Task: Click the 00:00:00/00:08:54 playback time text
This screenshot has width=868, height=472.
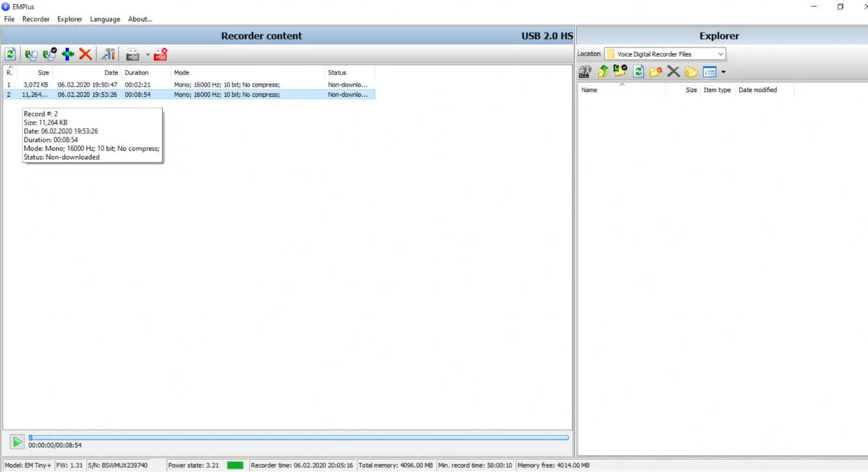Action: coord(55,445)
